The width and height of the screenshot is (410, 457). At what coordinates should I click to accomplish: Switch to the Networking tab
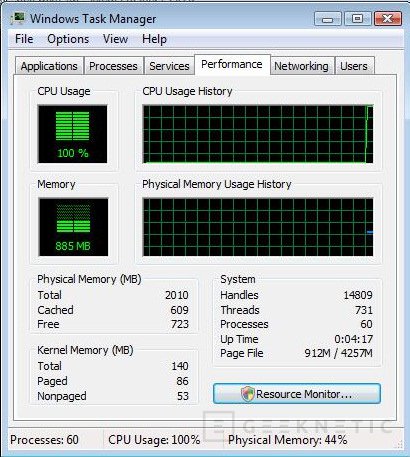(x=301, y=66)
